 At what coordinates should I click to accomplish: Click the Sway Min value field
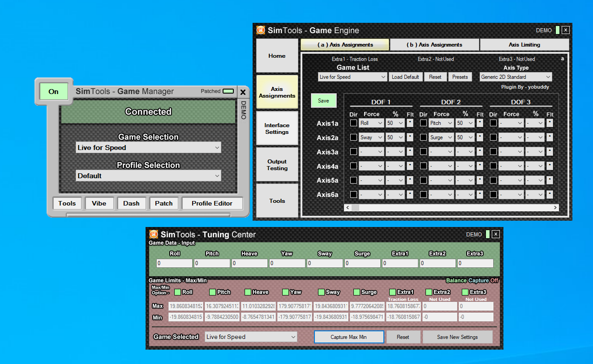330,317
